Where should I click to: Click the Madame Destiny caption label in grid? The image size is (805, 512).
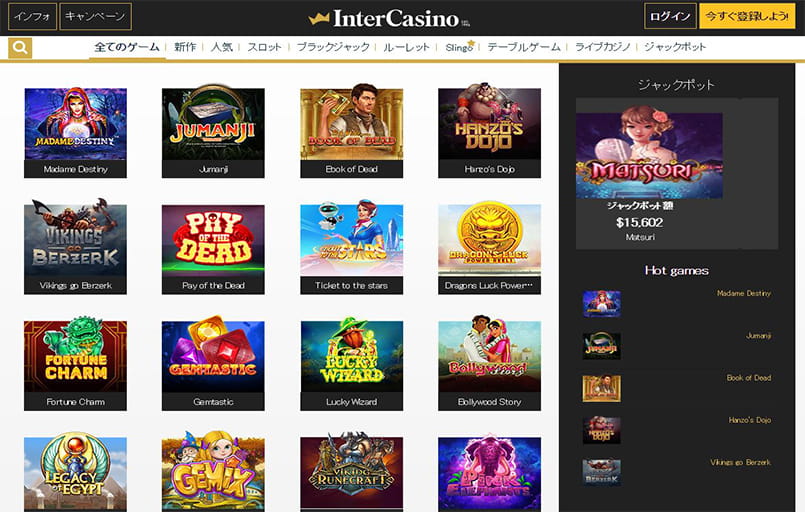click(75, 169)
